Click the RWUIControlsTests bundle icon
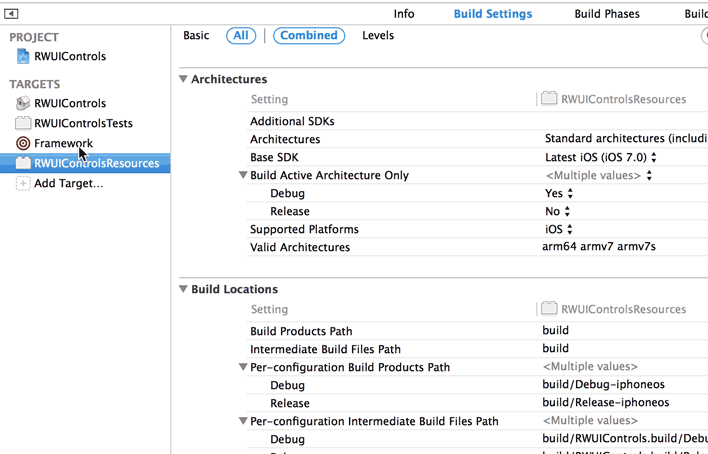708x454 pixels. (23, 123)
